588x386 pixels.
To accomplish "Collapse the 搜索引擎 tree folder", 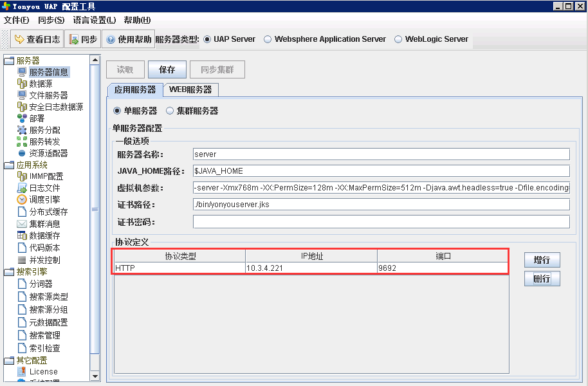I will coord(9,271).
